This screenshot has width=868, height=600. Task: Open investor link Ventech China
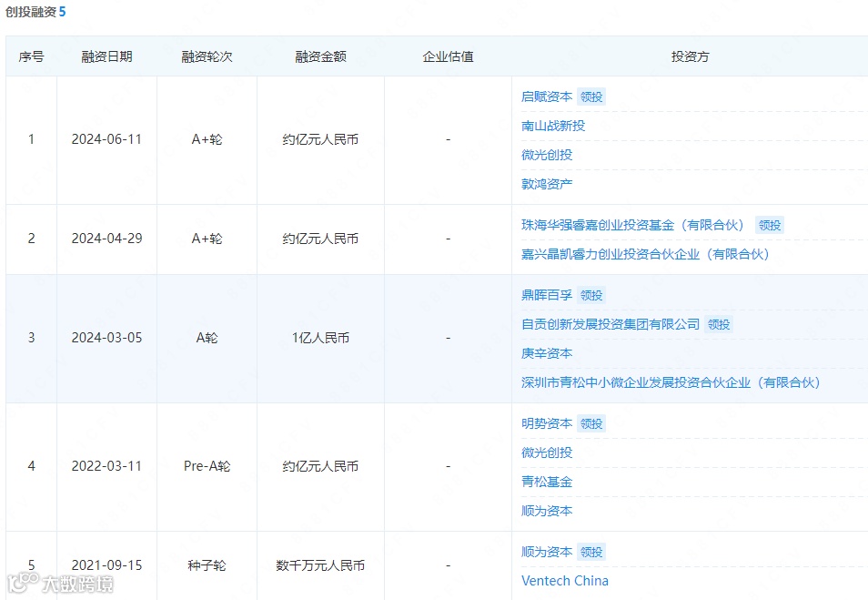point(565,581)
